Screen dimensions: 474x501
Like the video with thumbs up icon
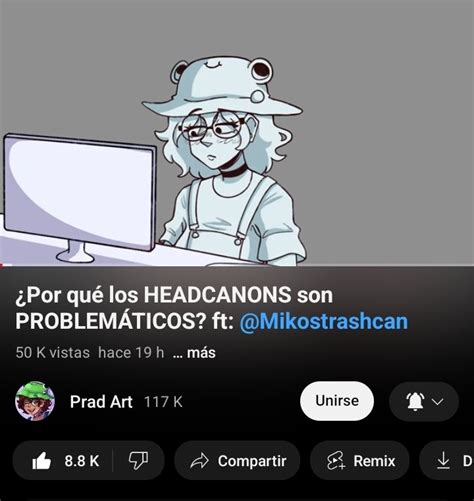point(42,461)
